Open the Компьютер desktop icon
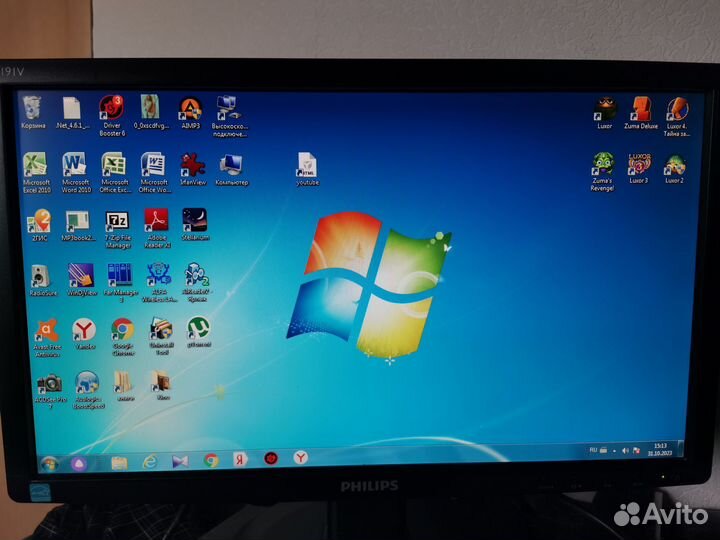This screenshot has height=540, width=720. (231, 170)
